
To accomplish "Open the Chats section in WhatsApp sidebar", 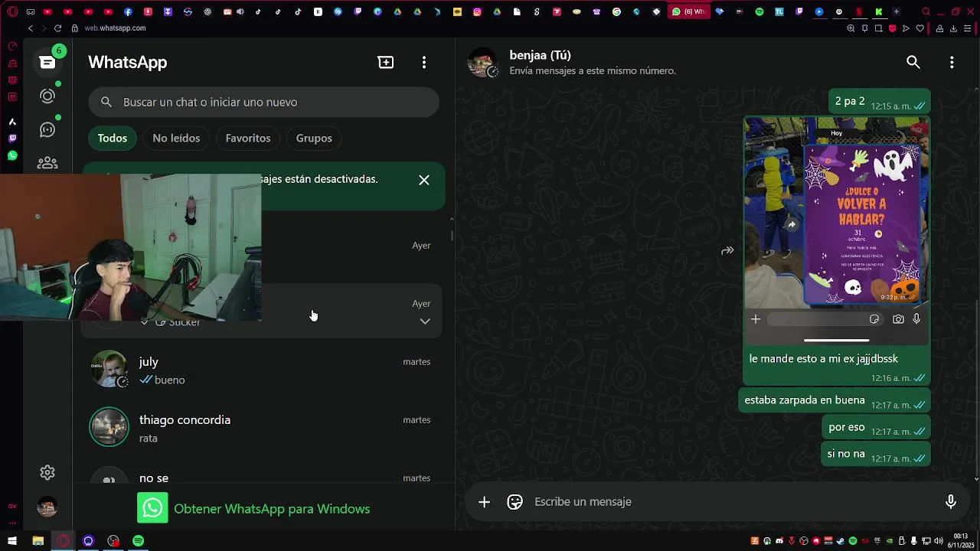I will [x=47, y=62].
